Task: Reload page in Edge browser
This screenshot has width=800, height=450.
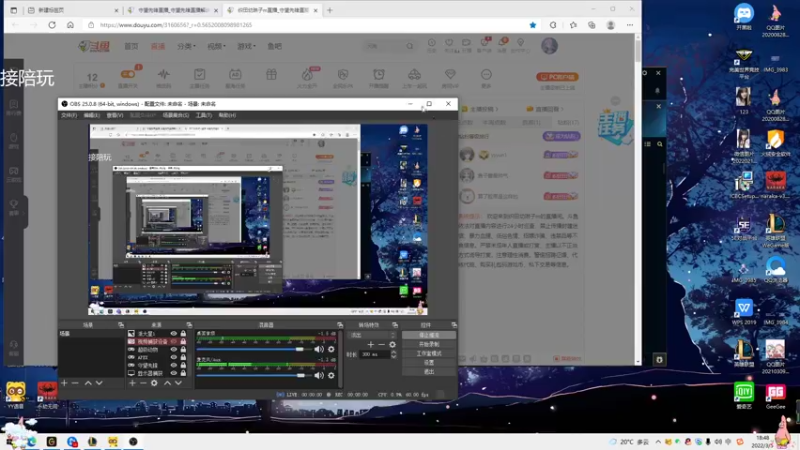Action: (x=52, y=24)
